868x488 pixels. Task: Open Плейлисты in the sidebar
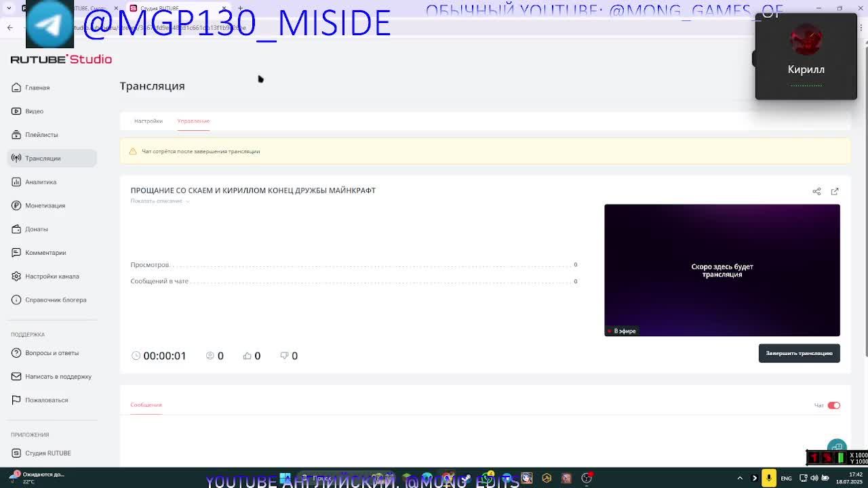tap(41, 135)
